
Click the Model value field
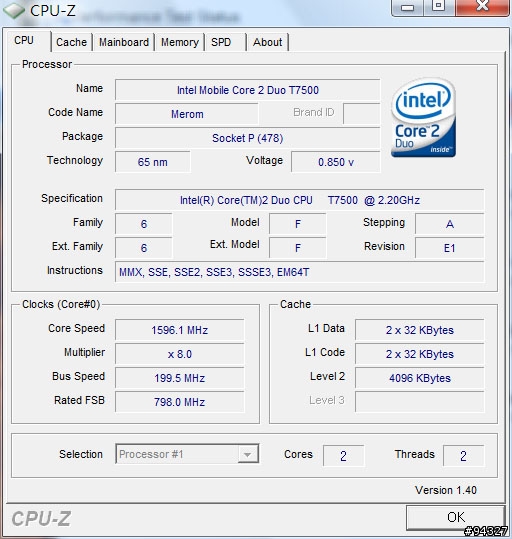(x=298, y=224)
